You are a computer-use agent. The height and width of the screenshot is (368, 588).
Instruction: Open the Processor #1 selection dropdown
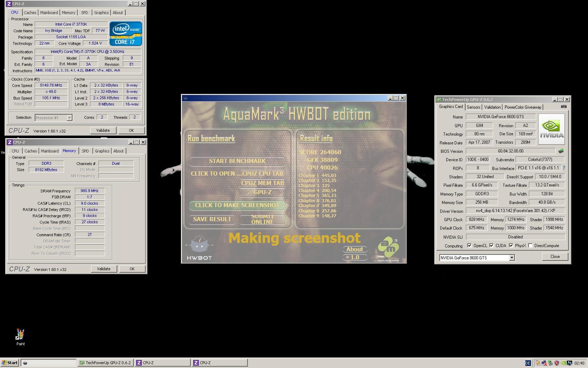pyautogui.click(x=69, y=118)
